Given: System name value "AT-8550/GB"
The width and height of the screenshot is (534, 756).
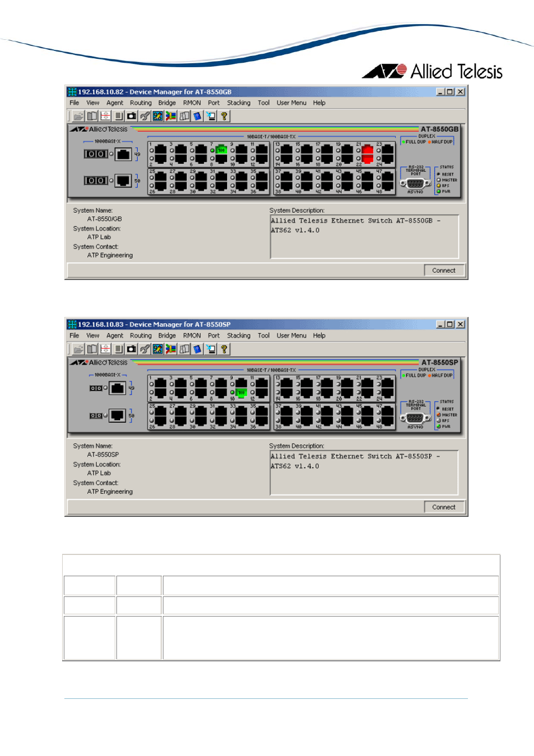Looking at the screenshot, I should (x=105, y=219).
